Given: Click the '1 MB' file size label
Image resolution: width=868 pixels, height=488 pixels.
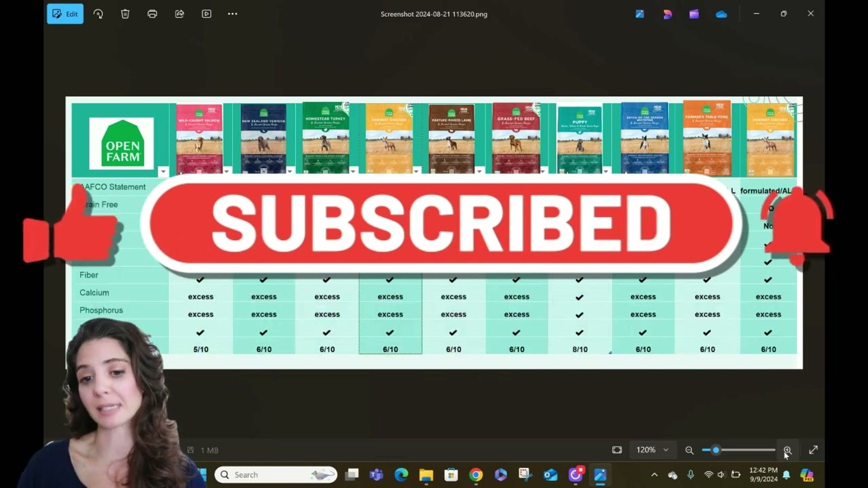Looking at the screenshot, I should [x=209, y=450].
